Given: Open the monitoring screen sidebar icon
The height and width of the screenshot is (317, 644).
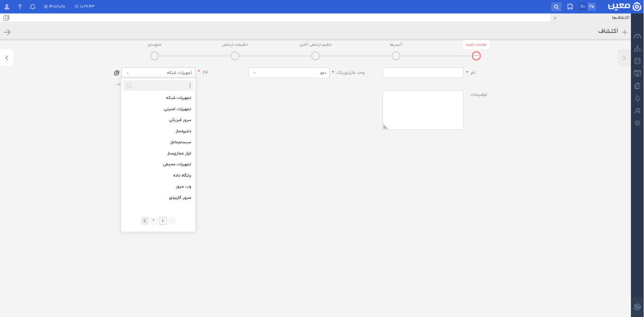Looking at the screenshot, I should click(x=637, y=73).
